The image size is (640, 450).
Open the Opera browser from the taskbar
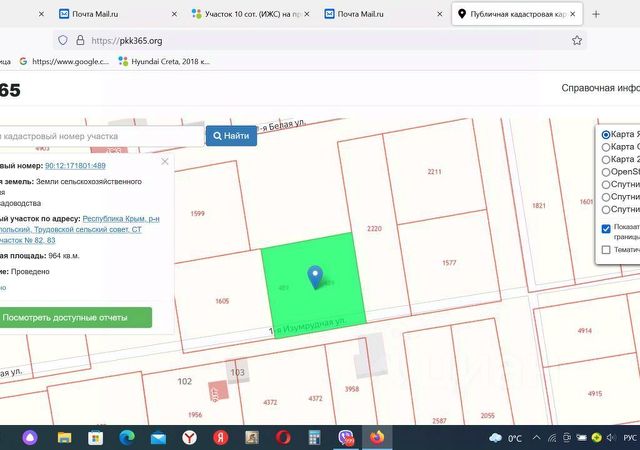pyautogui.click(x=283, y=438)
